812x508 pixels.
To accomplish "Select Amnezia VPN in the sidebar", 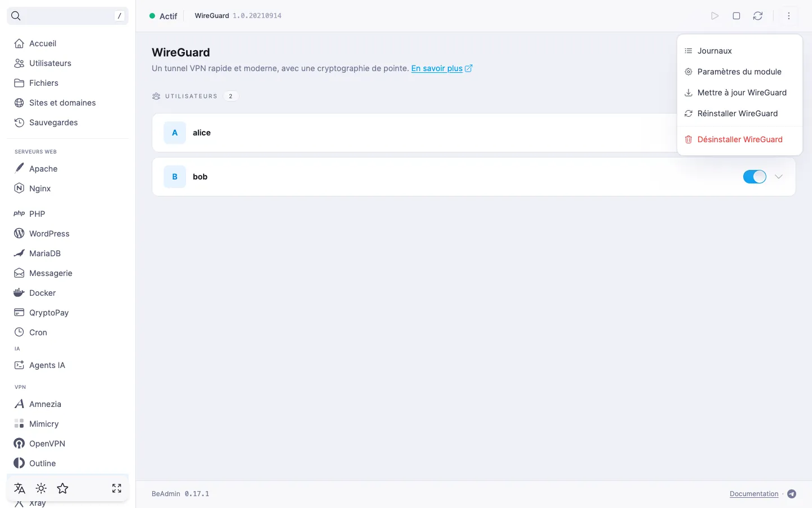I will coord(68,404).
